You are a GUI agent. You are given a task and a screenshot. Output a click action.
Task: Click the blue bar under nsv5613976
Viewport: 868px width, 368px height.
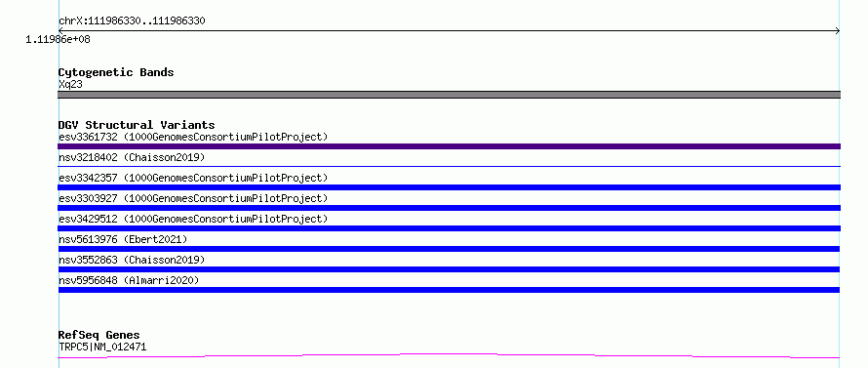pyautogui.click(x=449, y=249)
